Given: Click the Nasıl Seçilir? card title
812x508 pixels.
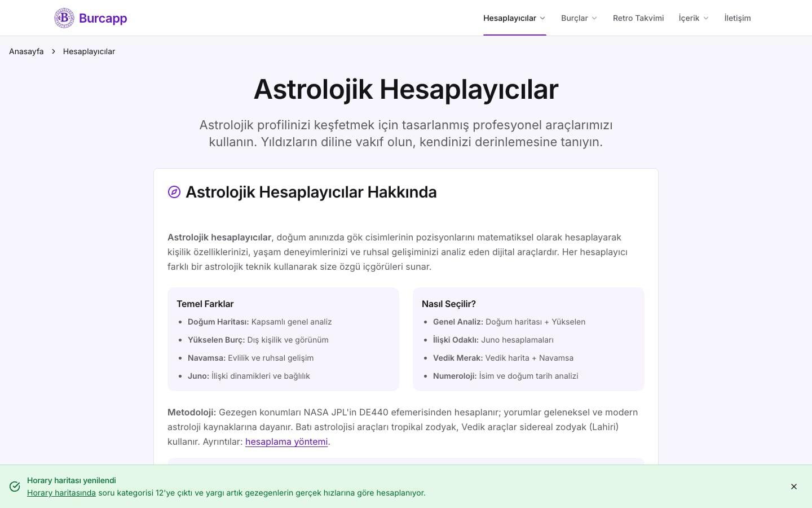Looking at the screenshot, I should [x=449, y=304].
